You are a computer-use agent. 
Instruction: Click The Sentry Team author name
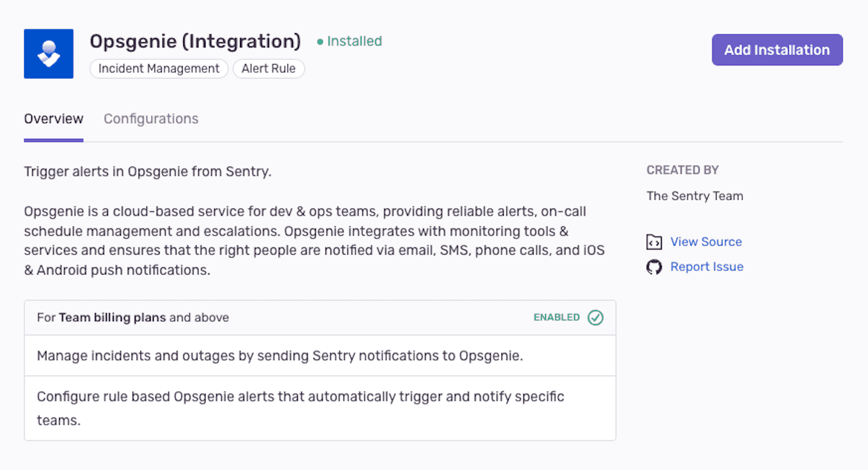694,196
